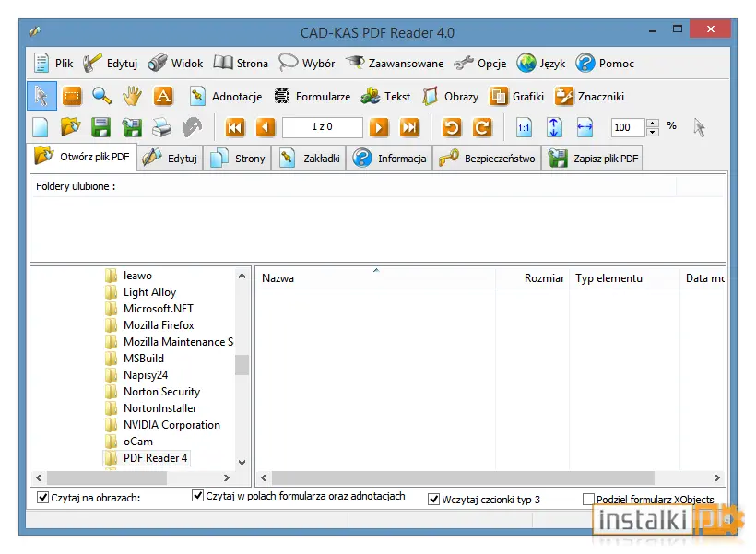Sort files by Typ elementu column
This screenshot has height=554, width=756.
click(x=624, y=278)
